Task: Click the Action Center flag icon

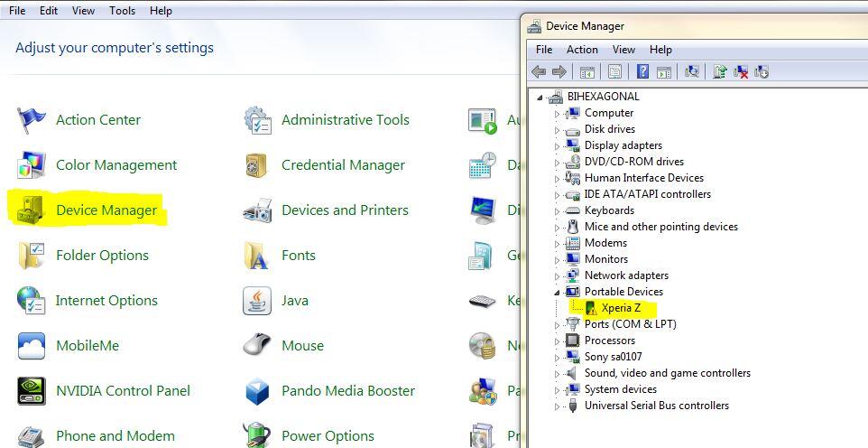Action: tap(31, 120)
